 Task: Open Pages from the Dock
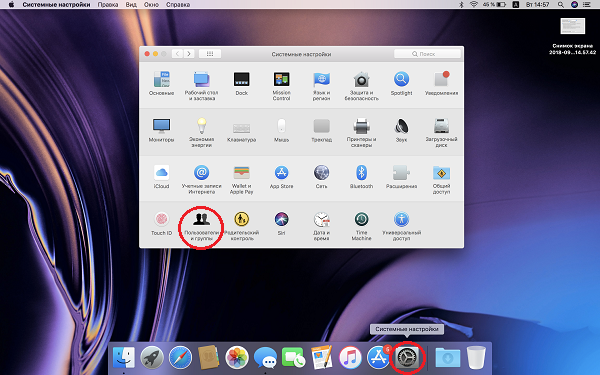[321, 358]
